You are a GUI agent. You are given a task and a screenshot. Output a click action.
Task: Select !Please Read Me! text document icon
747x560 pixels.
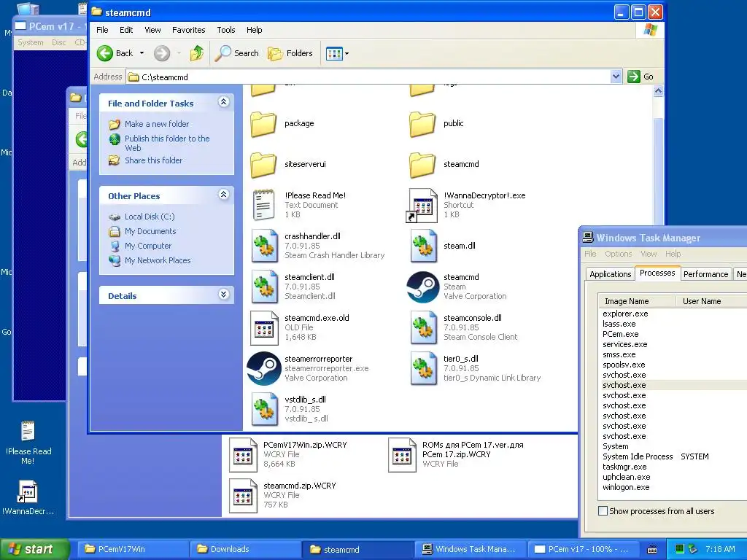[x=263, y=205]
